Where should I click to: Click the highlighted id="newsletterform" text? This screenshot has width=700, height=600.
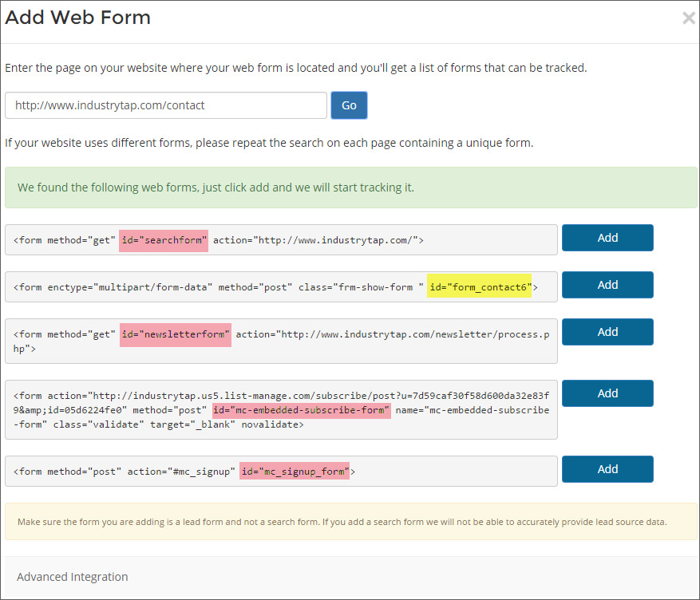click(x=176, y=335)
